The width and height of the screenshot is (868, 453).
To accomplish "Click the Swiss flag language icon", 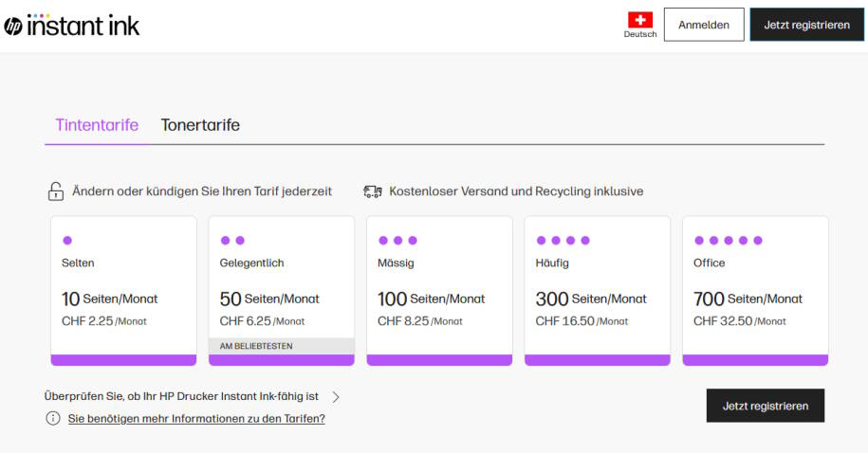I will pos(640,20).
